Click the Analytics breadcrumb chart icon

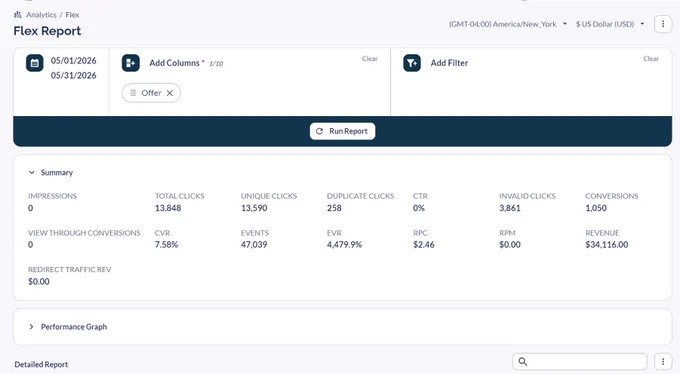click(x=18, y=15)
